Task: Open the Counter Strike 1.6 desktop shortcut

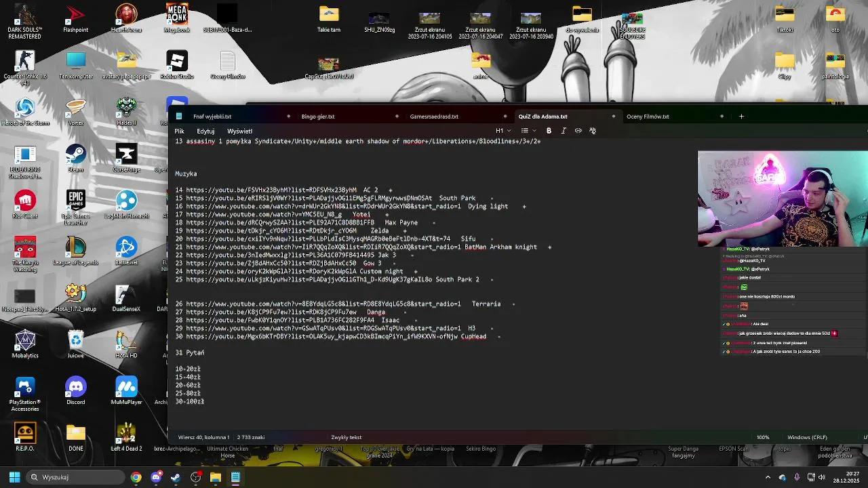Action: click(25, 67)
